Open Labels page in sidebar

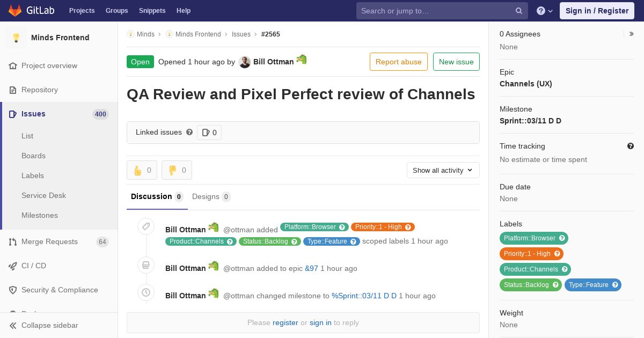(33, 175)
